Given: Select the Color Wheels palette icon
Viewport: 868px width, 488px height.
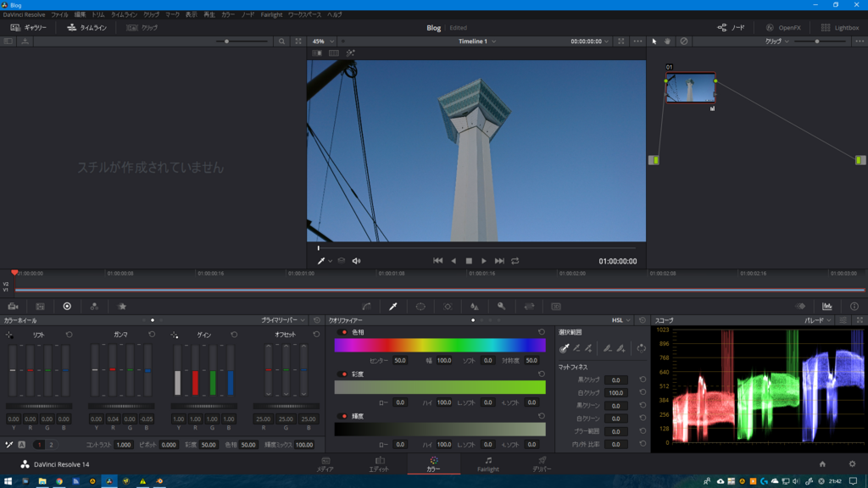Looking at the screenshot, I should pos(67,307).
